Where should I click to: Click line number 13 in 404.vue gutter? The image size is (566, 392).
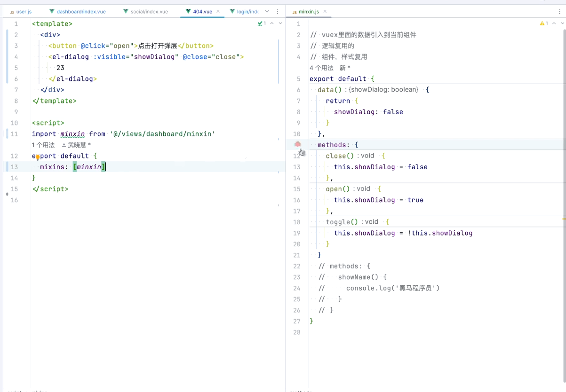click(x=14, y=167)
